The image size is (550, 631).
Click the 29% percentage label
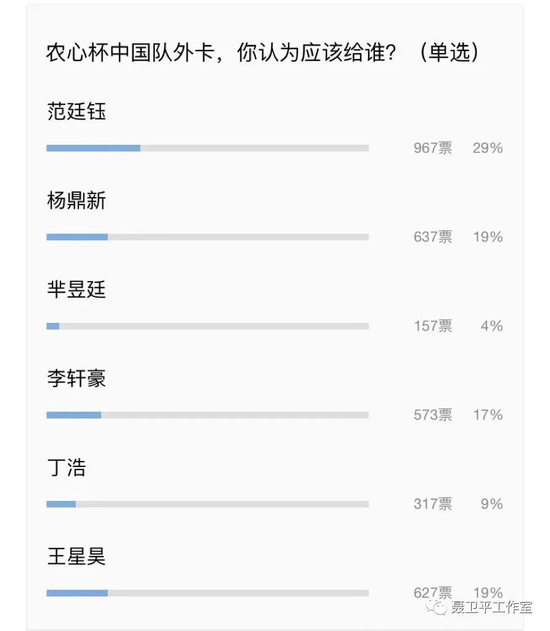point(488,148)
